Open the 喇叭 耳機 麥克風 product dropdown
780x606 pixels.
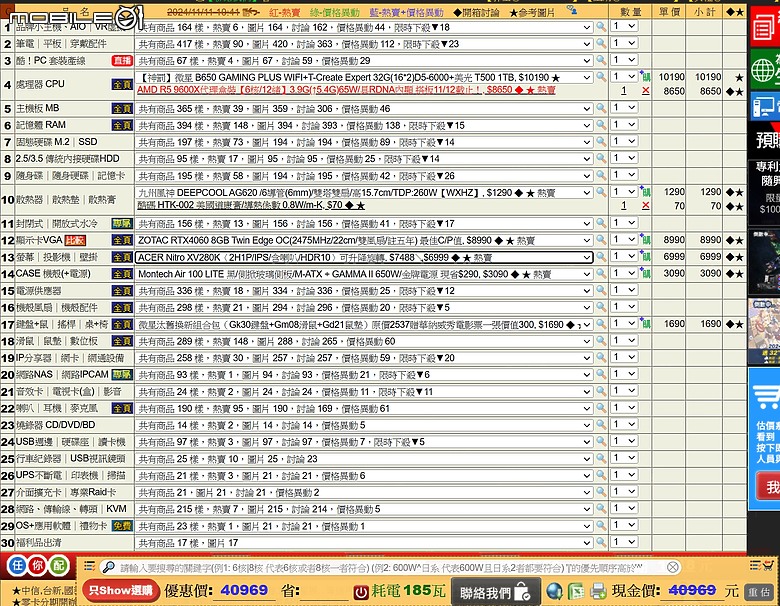[364, 408]
